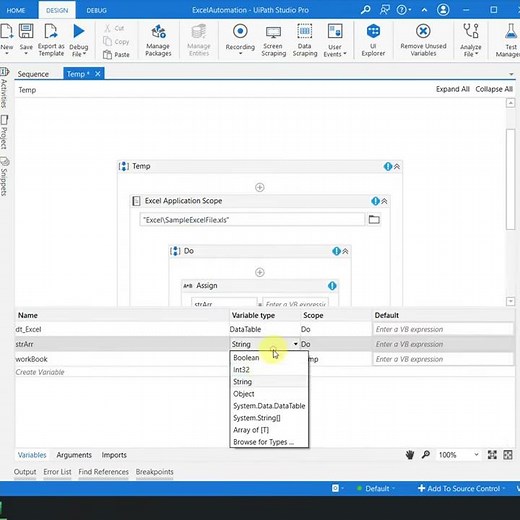Screen dimensions: 520x520
Task: Enable pan mode hand icon
Action: (x=410, y=455)
